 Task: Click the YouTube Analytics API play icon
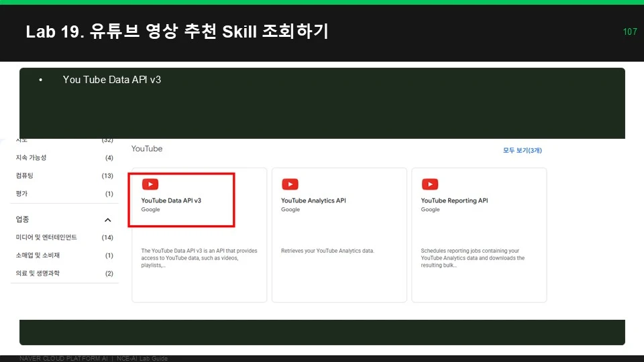click(x=290, y=184)
